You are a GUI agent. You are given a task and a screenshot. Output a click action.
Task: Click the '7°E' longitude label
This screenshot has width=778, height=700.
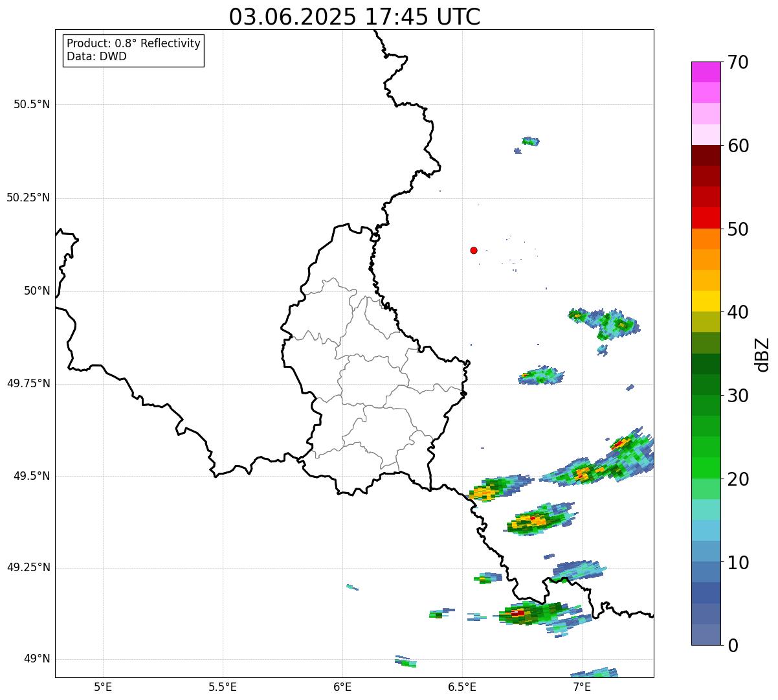(582, 686)
